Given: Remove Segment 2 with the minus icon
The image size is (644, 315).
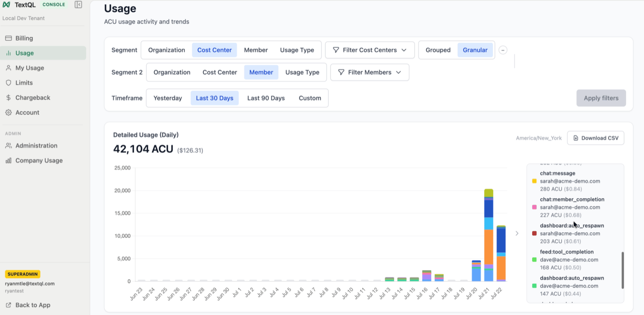Looking at the screenshot, I should 503,50.
